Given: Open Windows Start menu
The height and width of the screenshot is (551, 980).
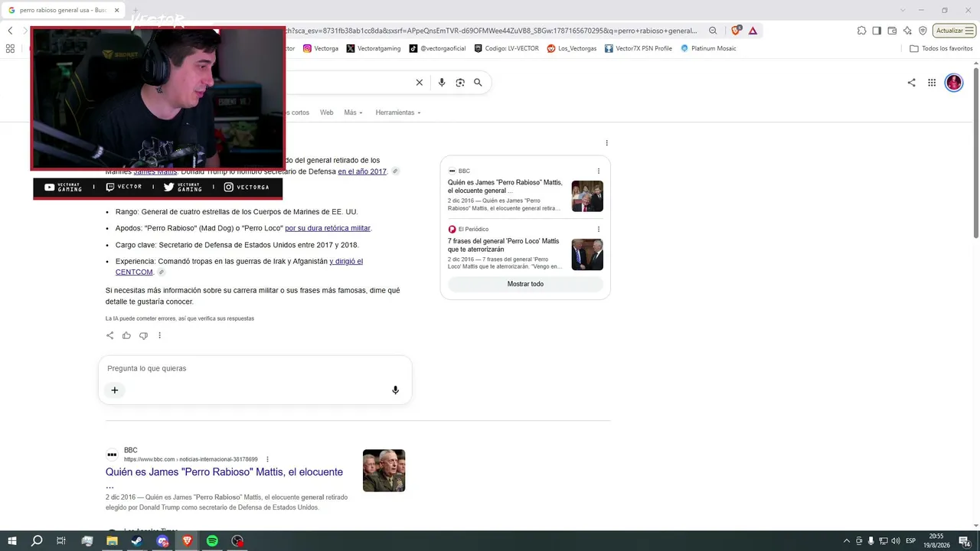Looking at the screenshot, I should point(12,541).
